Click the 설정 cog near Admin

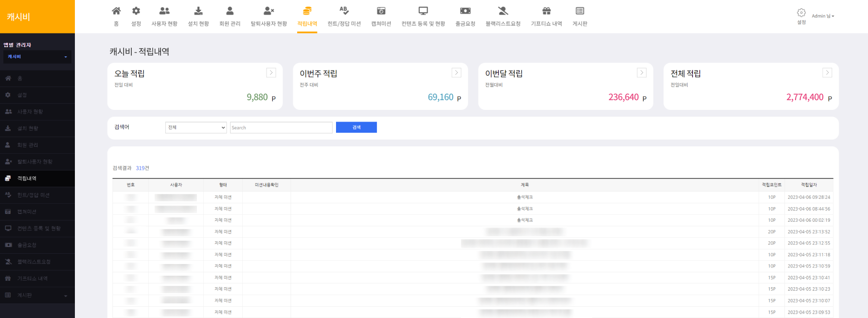click(801, 16)
